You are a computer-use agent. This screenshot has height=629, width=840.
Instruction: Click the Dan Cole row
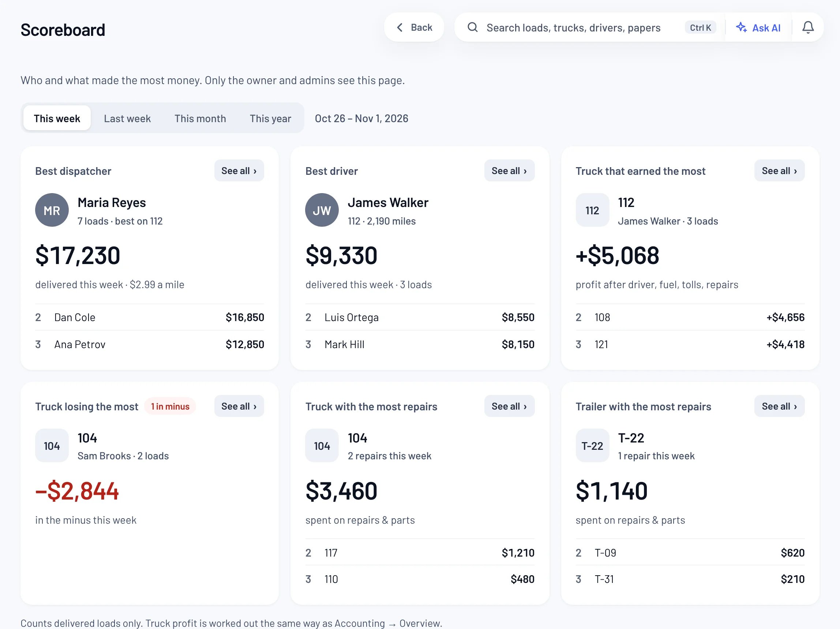click(150, 317)
